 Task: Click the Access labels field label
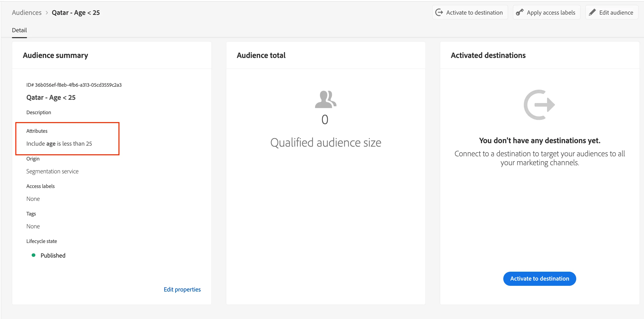pos(41,186)
